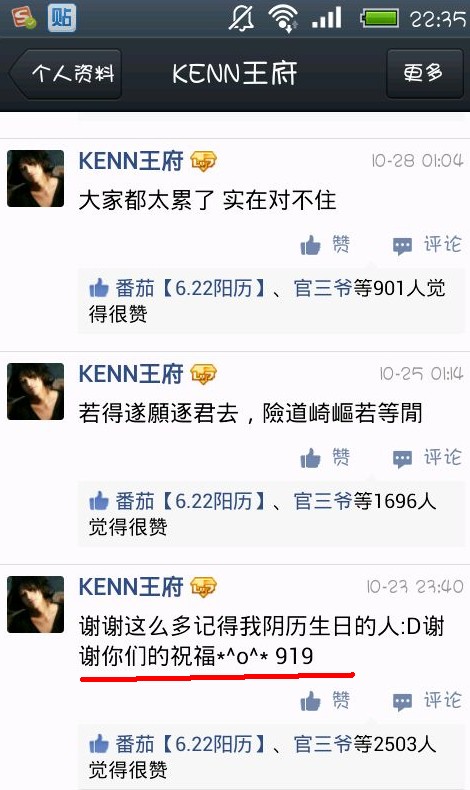Open user 官三爷 in the 1696 likes list
Screen dimensions: 470x790
[x=323, y=501]
